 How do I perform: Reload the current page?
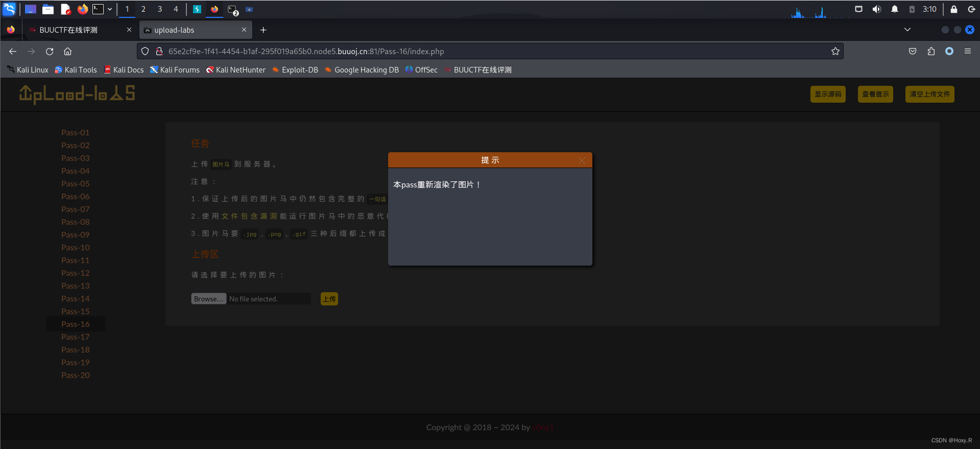click(50, 51)
